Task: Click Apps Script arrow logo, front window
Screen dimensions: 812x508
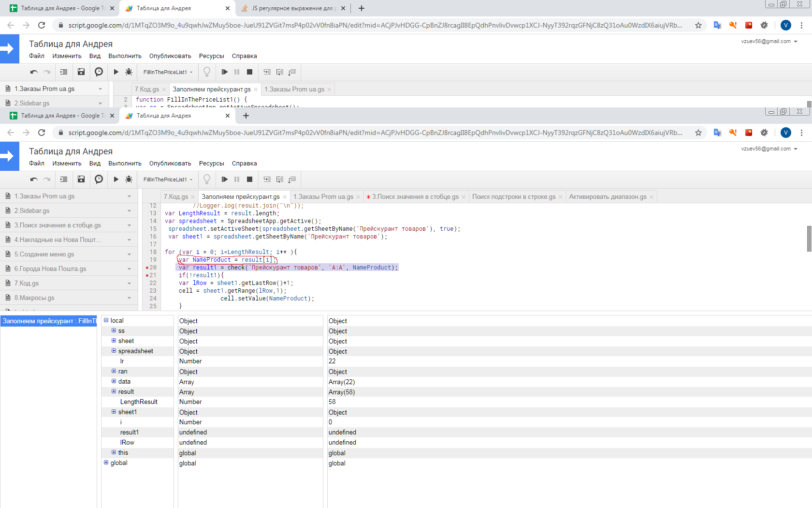Action: (9, 156)
